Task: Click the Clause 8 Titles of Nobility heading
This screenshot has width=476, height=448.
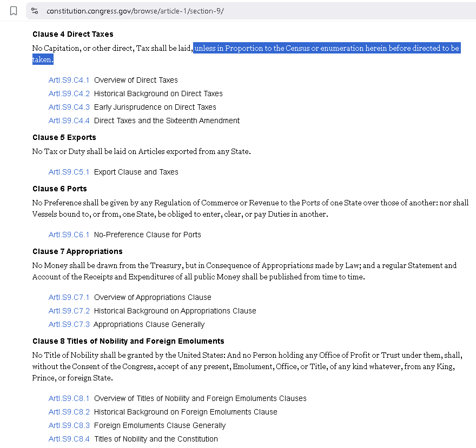Action: [x=128, y=341]
